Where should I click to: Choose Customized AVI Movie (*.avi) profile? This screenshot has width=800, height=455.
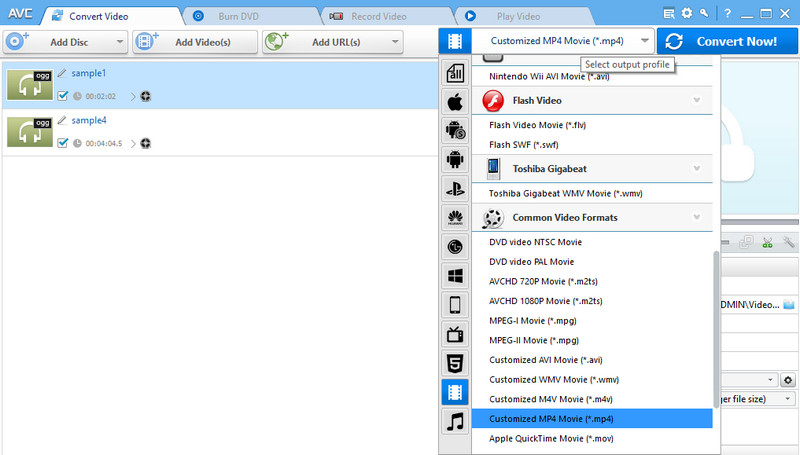point(545,360)
